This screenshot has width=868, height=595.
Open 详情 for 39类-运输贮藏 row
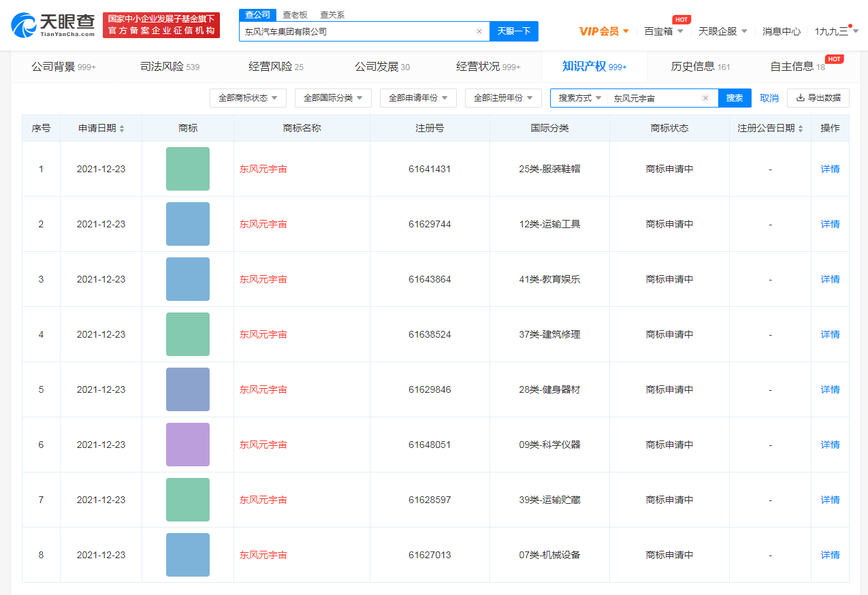[830, 500]
